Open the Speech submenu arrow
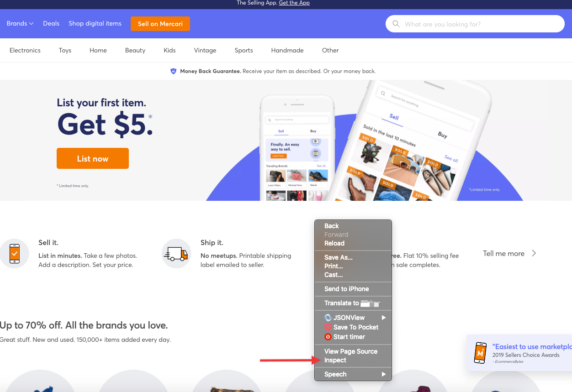This screenshot has height=392, width=572. [x=384, y=374]
